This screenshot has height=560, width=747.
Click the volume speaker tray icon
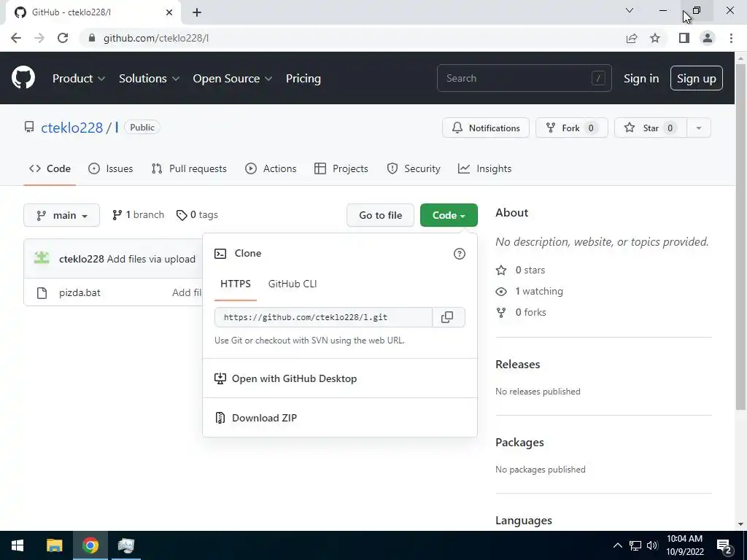(652, 545)
